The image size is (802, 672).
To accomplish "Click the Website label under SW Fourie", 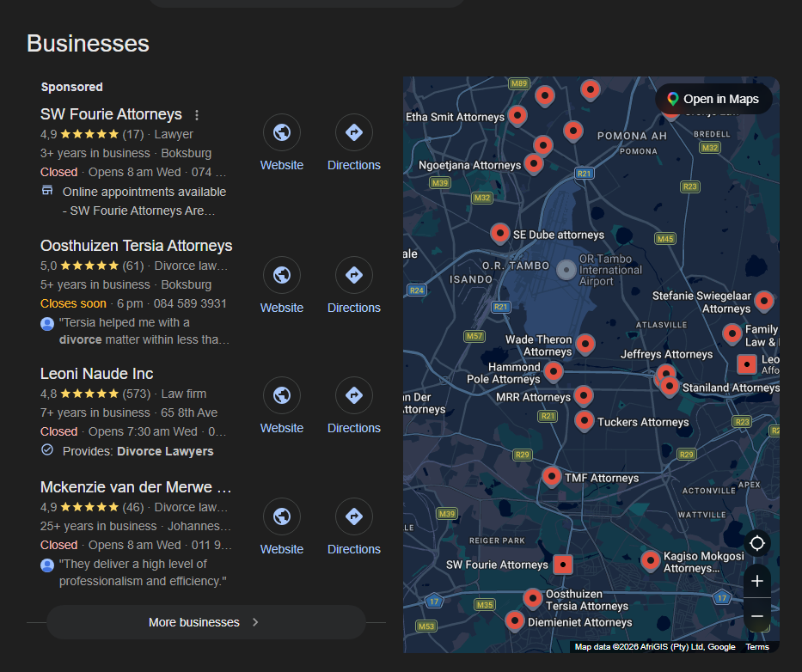I will [282, 165].
